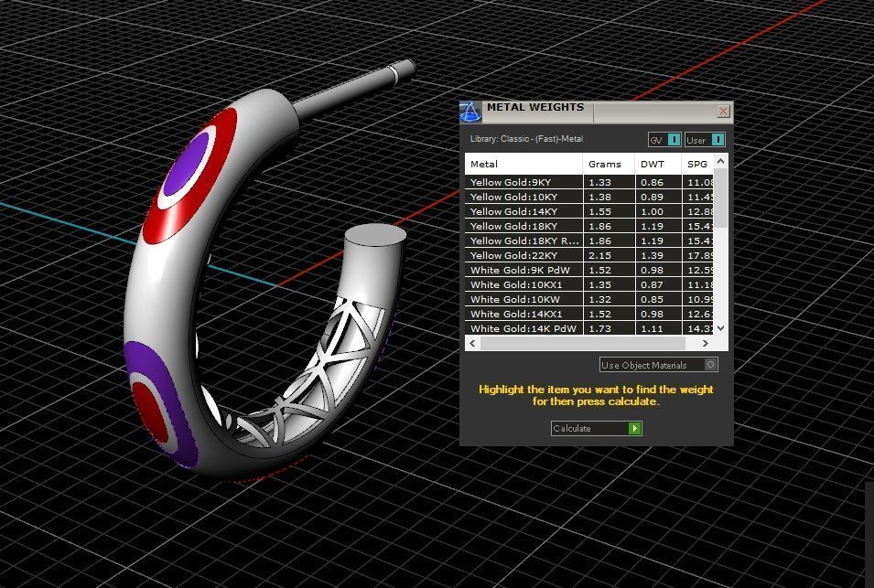
Task: Click the 0.85 DWT value for 10KW
Action: click(x=652, y=299)
